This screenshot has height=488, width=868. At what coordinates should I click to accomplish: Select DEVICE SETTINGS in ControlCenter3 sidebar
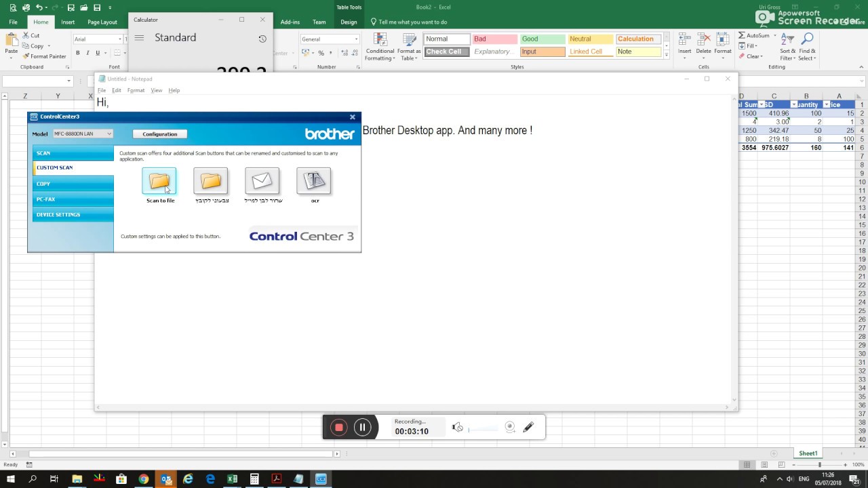click(73, 215)
